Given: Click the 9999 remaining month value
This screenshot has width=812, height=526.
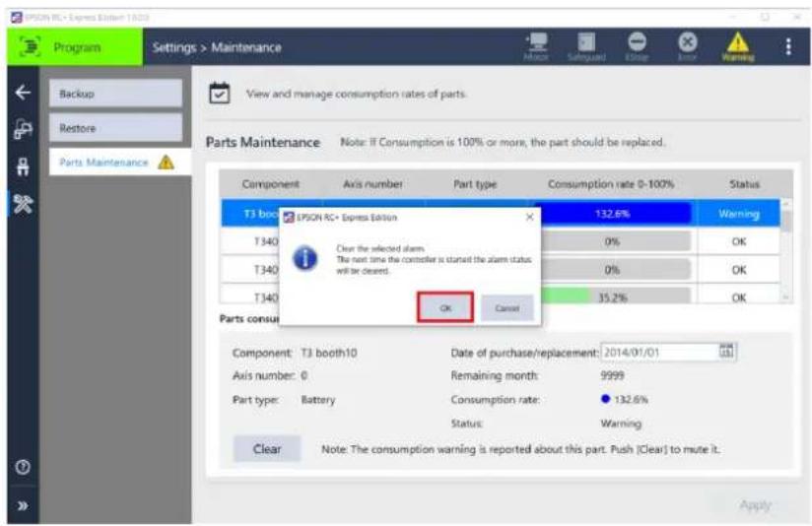Looking at the screenshot, I should [x=612, y=375].
